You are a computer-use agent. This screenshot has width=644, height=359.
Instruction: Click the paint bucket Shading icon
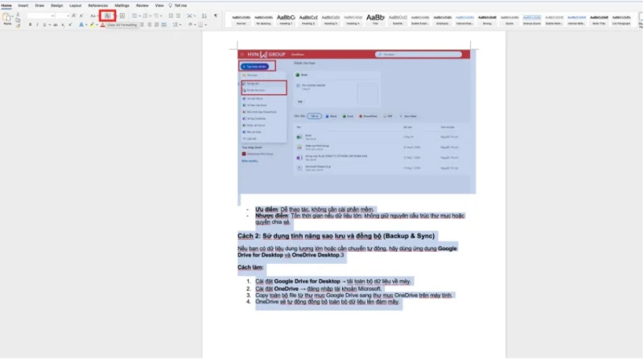(x=190, y=25)
